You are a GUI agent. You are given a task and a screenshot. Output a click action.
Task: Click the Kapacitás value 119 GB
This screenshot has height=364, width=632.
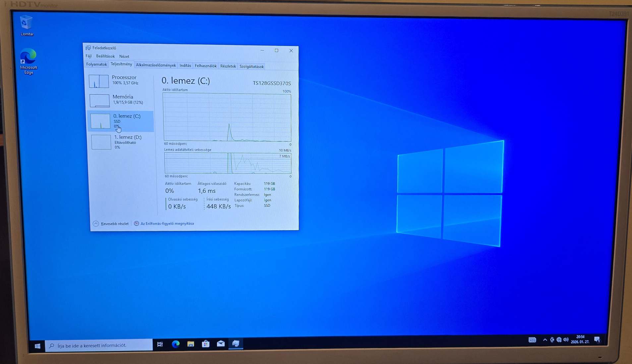coord(269,183)
